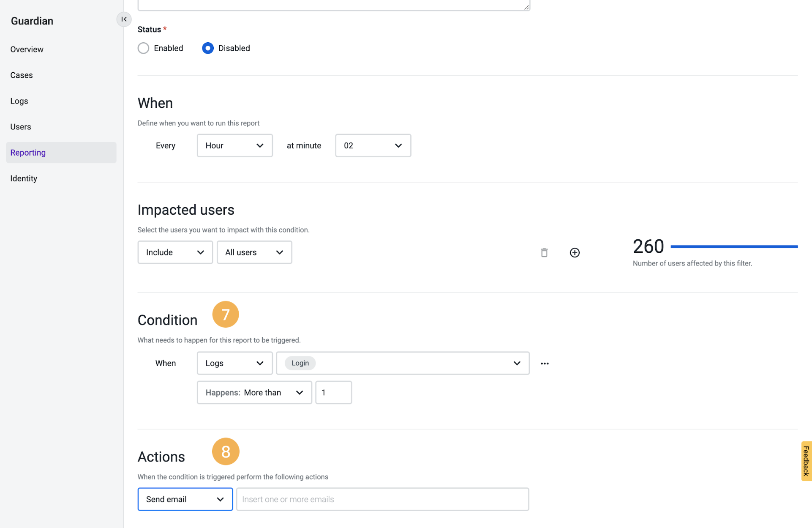Add another impacted users filter
812x528 pixels.
574,252
